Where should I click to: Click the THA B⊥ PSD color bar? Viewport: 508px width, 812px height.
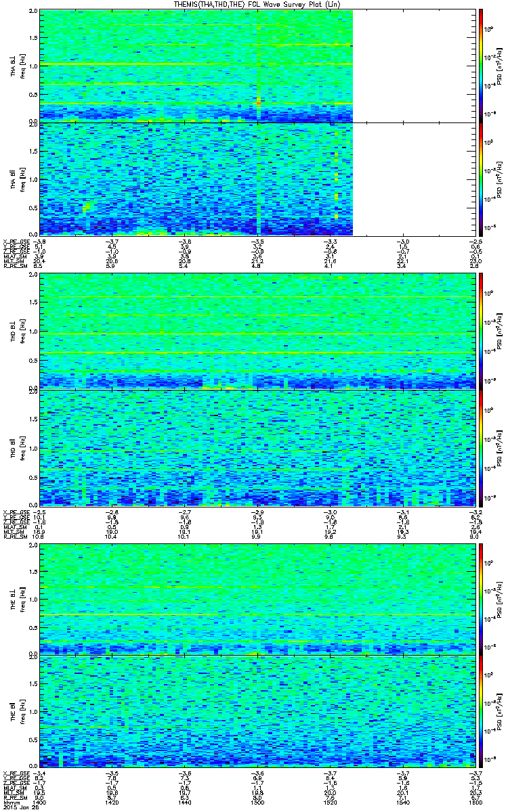481,66
